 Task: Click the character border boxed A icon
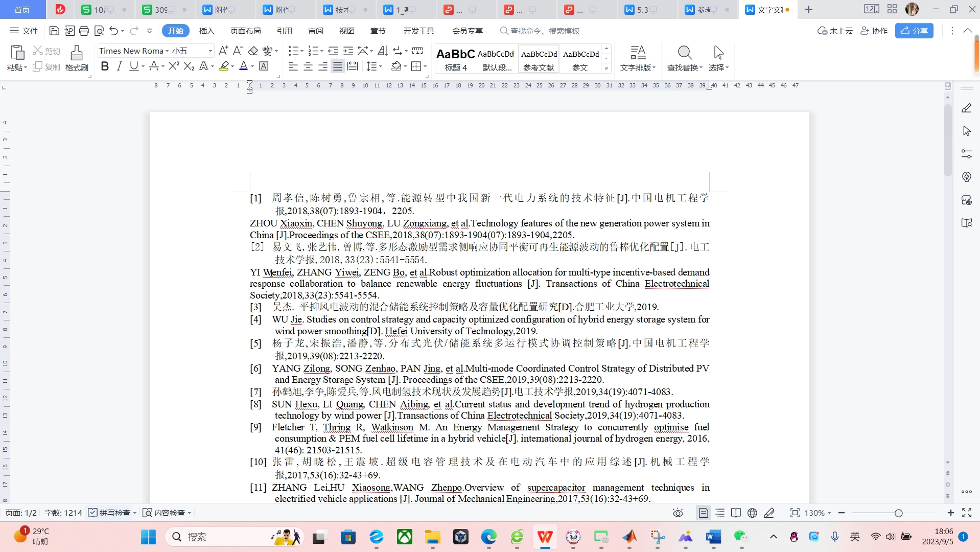click(264, 66)
